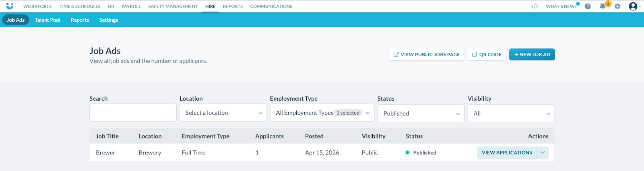Click the applicant count 1
This screenshot has height=171, width=644.
pos(257,152)
